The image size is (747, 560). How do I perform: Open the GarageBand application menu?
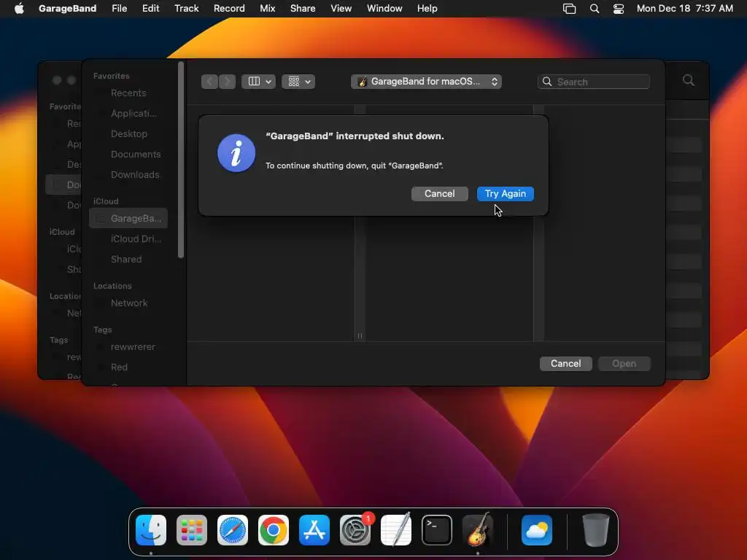click(67, 9)
